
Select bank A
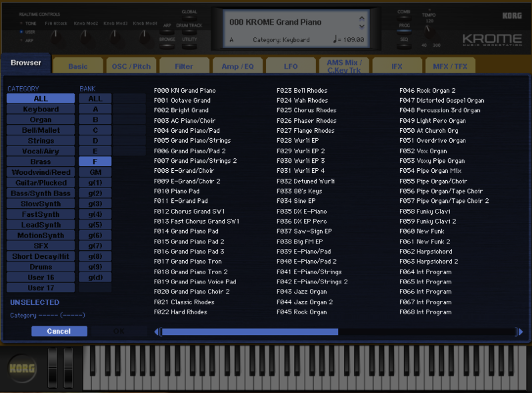click(95, 109)
